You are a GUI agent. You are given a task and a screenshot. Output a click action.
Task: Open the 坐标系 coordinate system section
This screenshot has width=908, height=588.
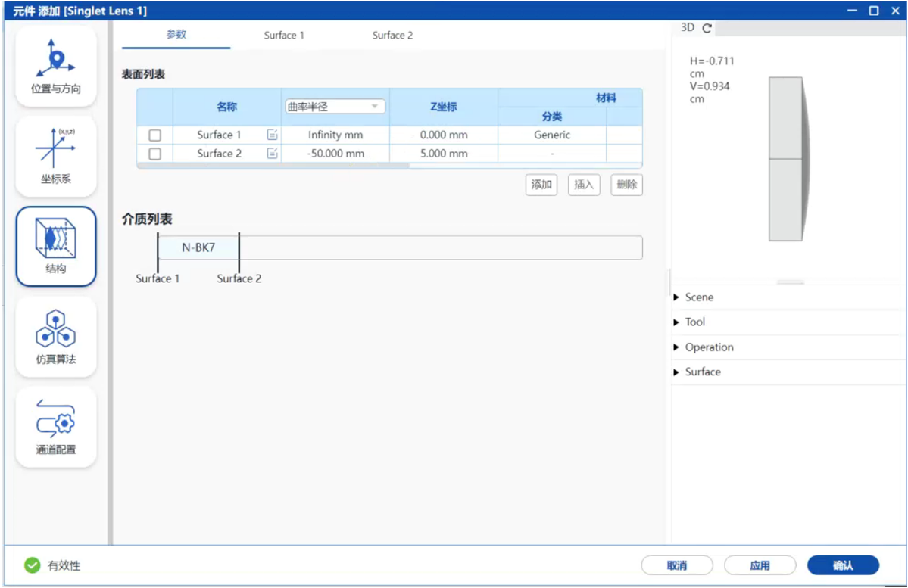[x=56, y=157]
